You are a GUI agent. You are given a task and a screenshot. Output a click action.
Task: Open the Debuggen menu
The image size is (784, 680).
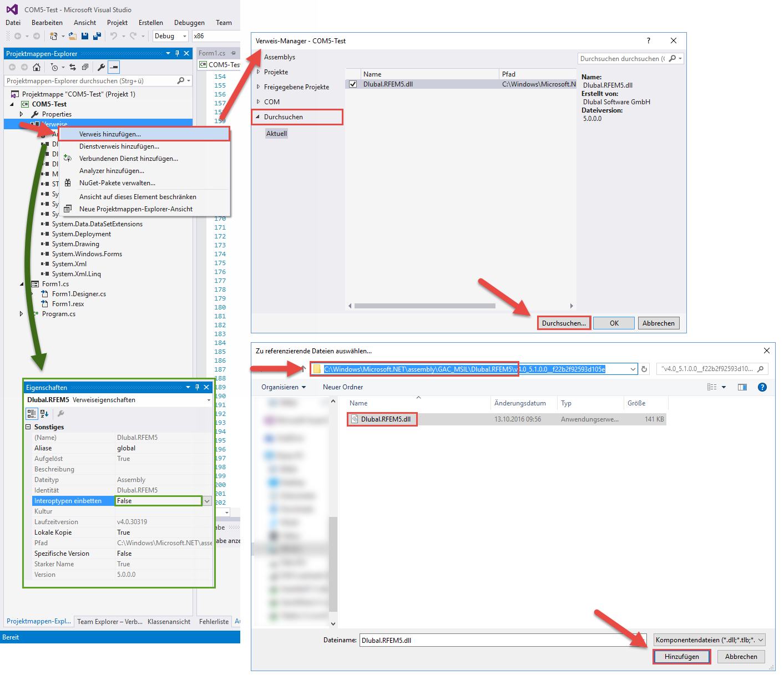189,23
